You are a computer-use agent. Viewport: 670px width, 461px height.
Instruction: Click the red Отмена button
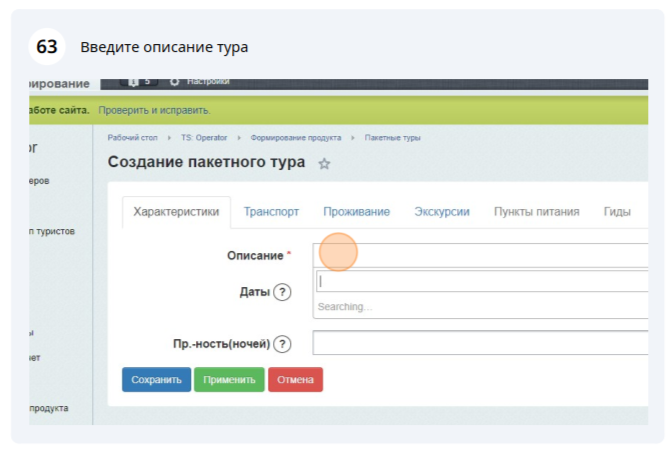coord(295,379)
